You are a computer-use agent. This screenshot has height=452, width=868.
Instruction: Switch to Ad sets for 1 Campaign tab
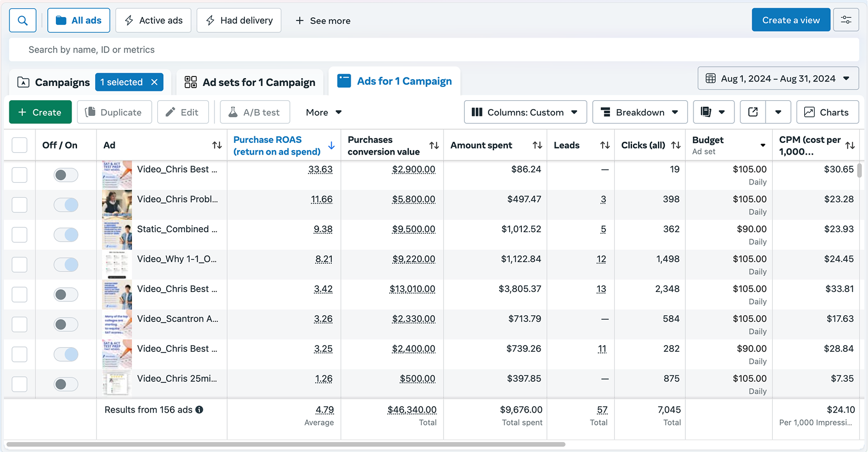(x=250, y=82)
